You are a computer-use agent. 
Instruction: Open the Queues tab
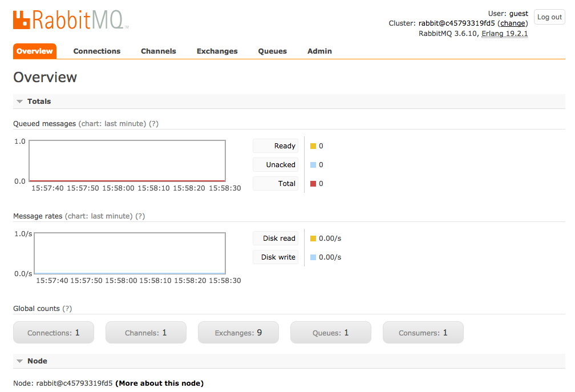coord(272,51)
